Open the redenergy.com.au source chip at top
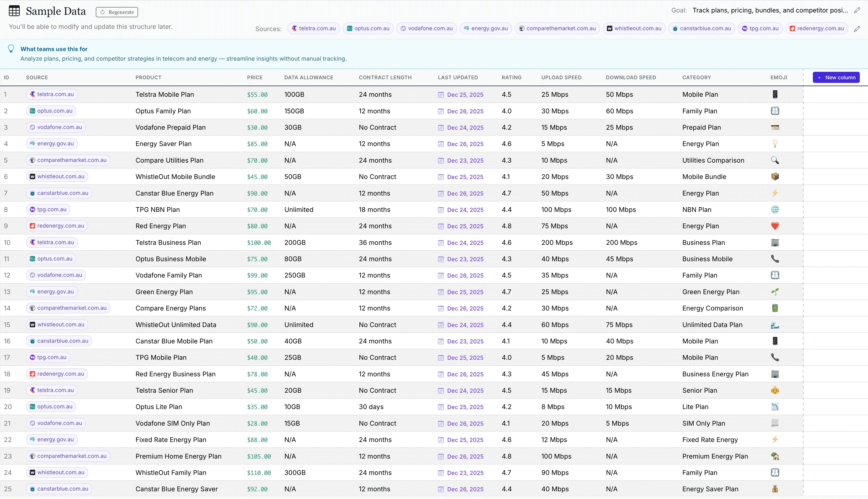The image size is (868, 499). (817, 28)
